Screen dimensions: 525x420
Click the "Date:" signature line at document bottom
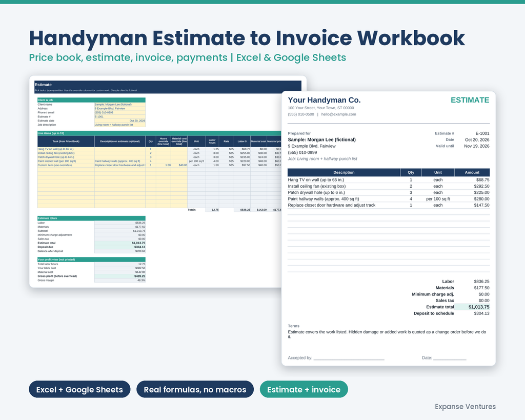(444, 358)
